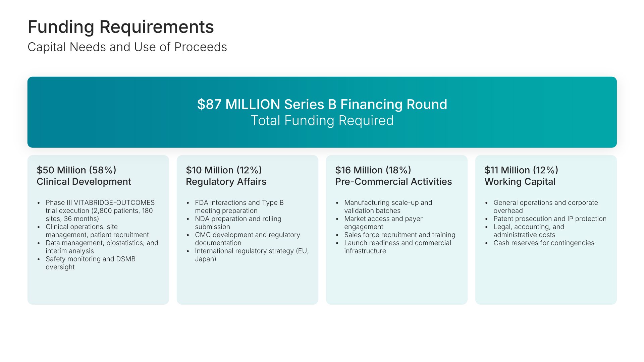
Task: Click the NDA preparation and rolling submission bullet
Action: (238, 223)
